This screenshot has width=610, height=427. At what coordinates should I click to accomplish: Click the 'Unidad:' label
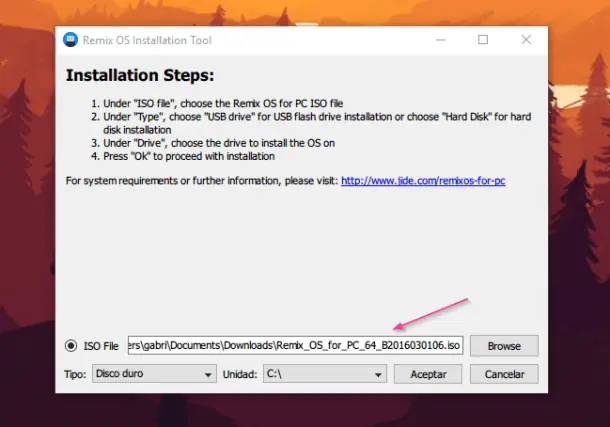[240, 374]
